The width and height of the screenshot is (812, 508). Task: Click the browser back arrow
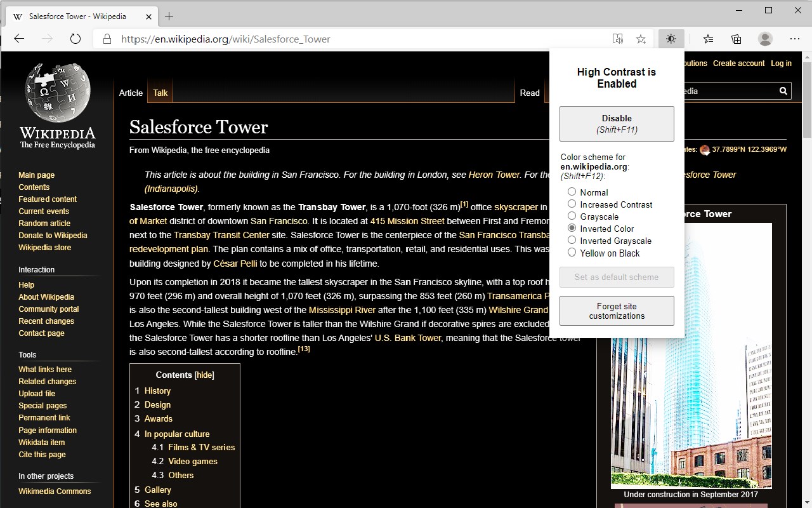19,39
